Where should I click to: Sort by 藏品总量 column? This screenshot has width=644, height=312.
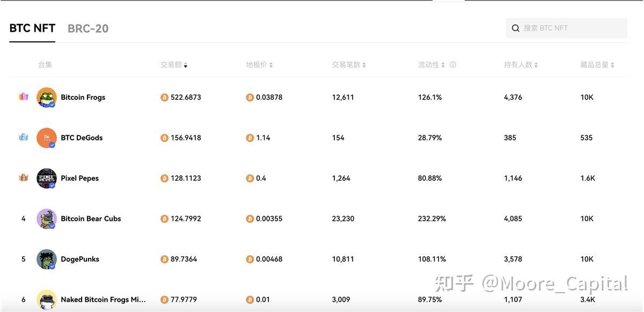[597, 65]
